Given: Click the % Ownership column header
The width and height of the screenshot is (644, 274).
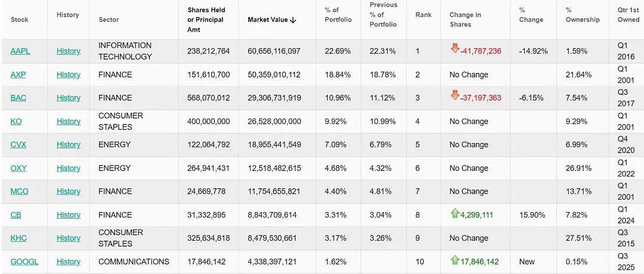Looking at the screenshot, I should coord(583,15).
